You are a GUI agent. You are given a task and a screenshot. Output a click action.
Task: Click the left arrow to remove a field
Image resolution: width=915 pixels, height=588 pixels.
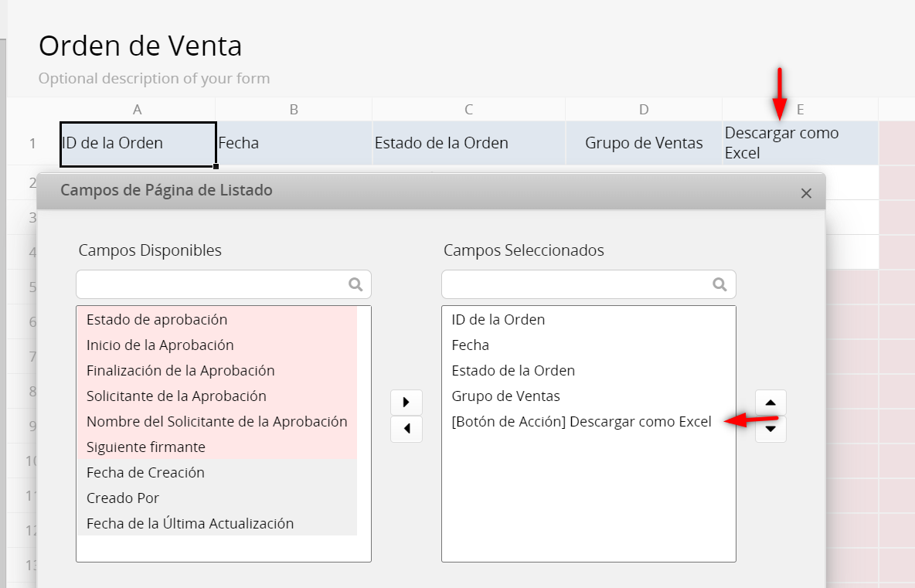pyautogui.click(x=406, y=429)
